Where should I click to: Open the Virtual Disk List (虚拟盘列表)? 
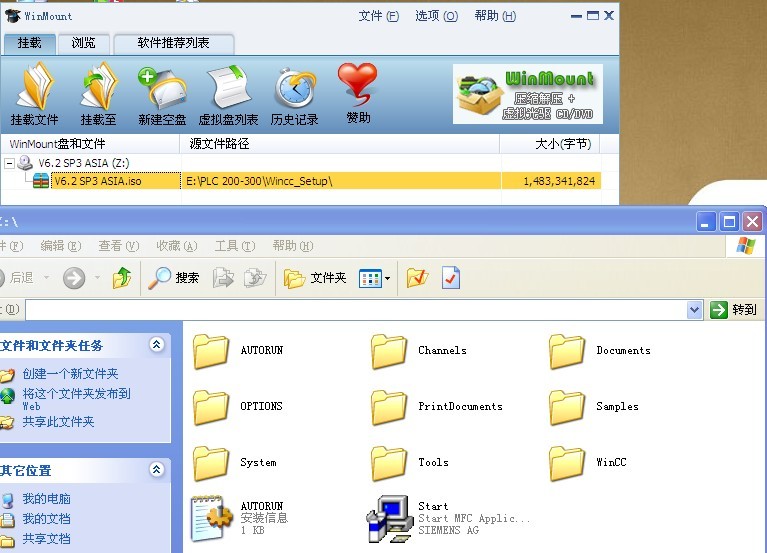228,95
